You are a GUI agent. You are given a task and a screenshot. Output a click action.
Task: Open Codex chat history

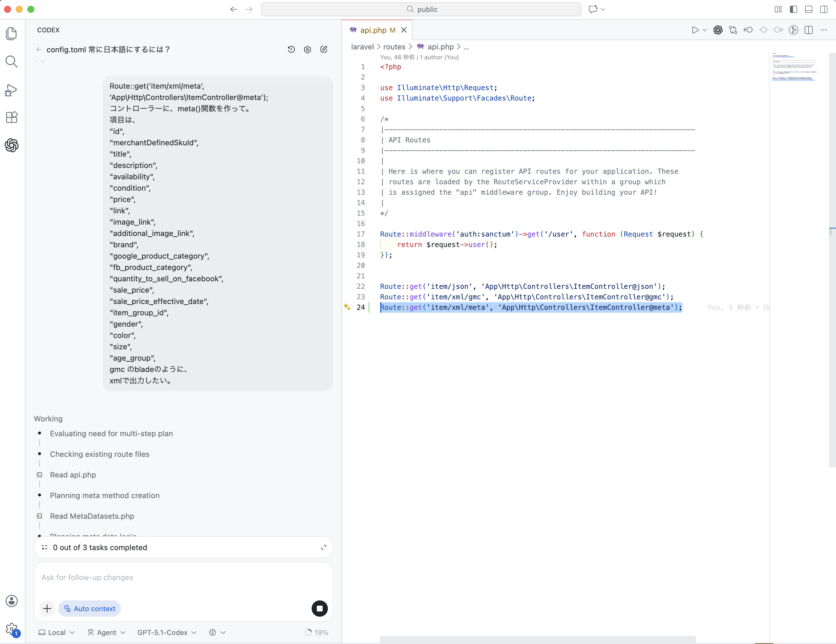point(291,49)
